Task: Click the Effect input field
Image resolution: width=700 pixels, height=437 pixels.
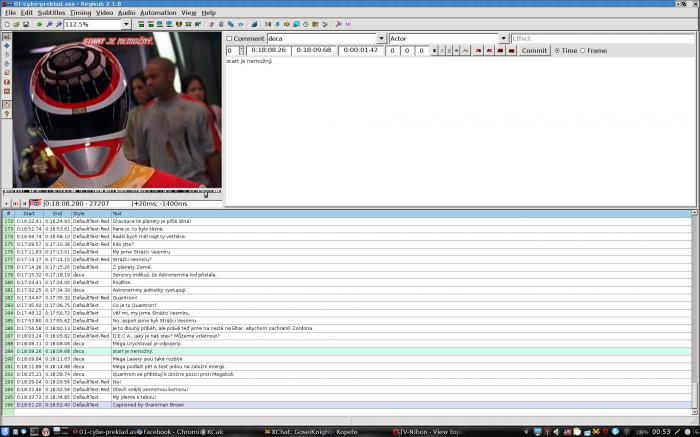Action: tap(603, 39)
